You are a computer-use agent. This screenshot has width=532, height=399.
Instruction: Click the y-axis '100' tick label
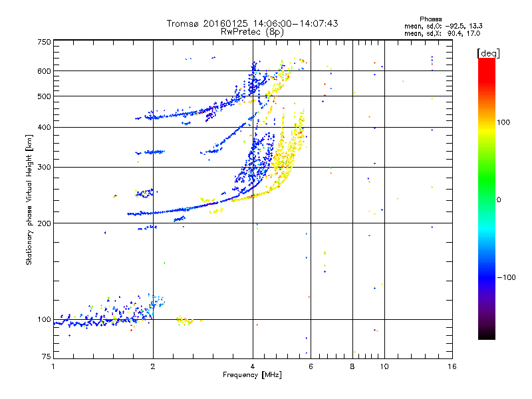[x=44, y=319]
